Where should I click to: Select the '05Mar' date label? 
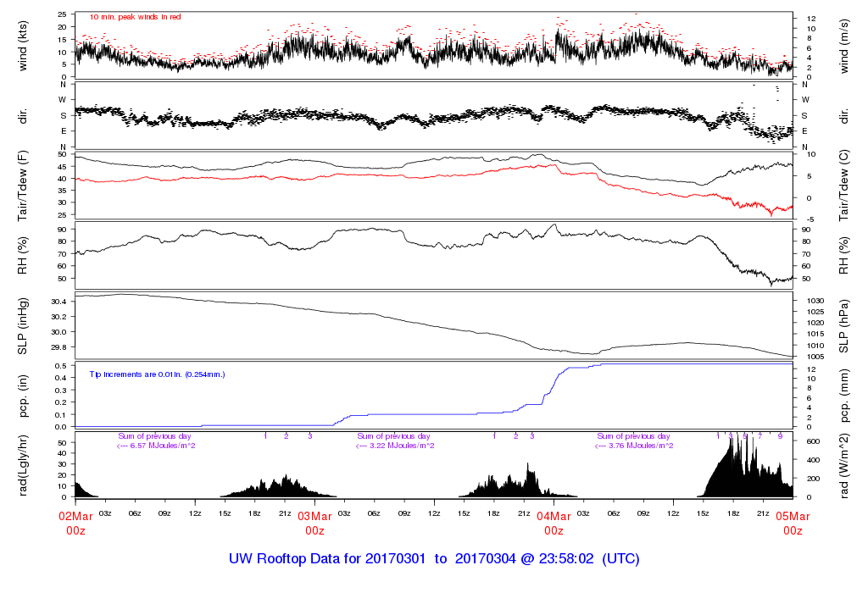pos(793,517)
